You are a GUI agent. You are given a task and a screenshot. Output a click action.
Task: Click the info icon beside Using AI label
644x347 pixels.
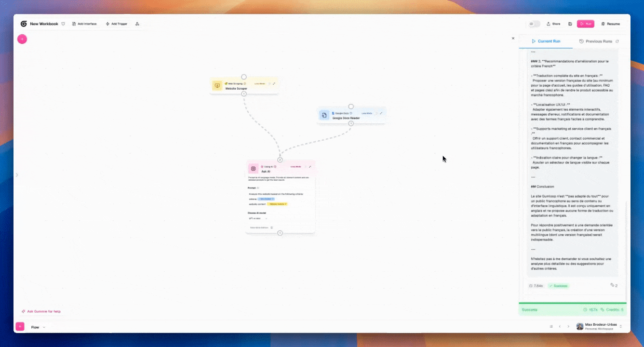pyautogui.click(x=275, y=166)
